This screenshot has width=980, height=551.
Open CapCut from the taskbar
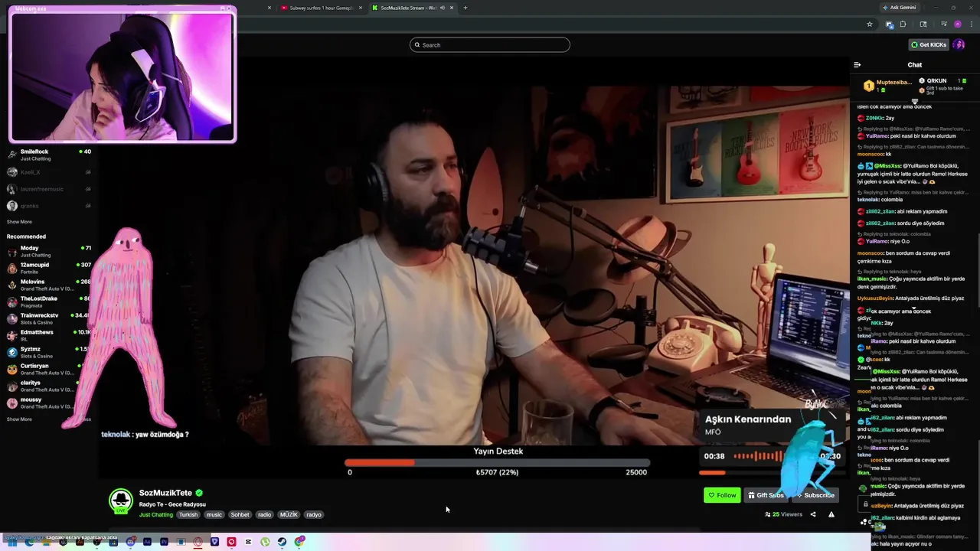(x=248, y=542)
